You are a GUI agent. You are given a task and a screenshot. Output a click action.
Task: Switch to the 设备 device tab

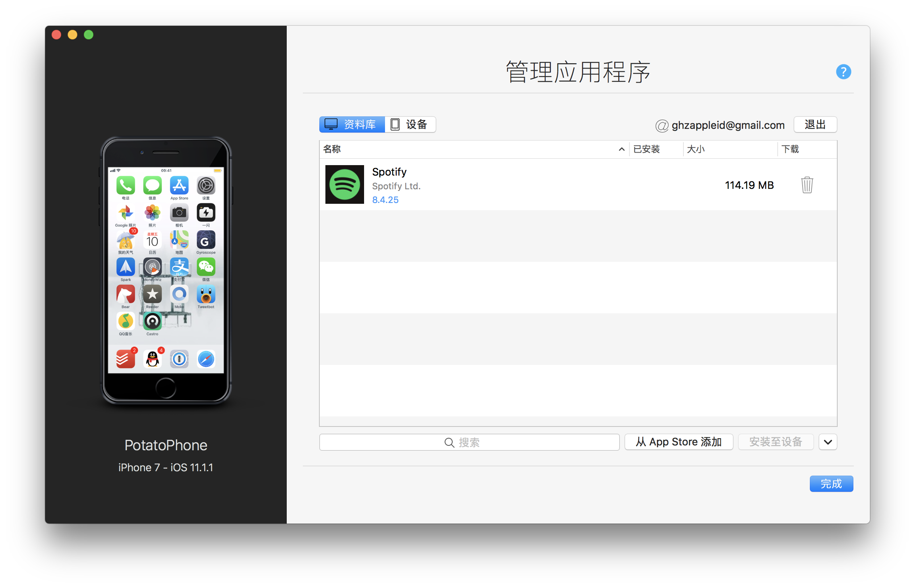click(410, 124)
